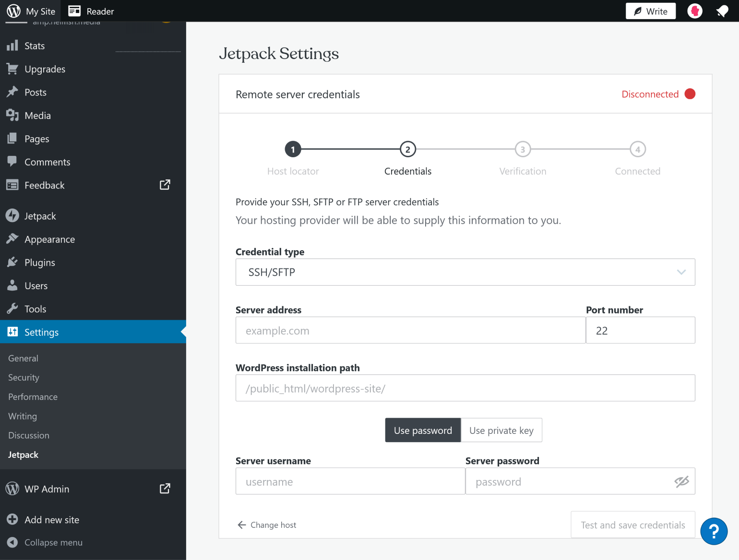Click the Appearance brush icon
This screenshot has height=560, width=739.
pyautogui.click(x=12, y=239)
